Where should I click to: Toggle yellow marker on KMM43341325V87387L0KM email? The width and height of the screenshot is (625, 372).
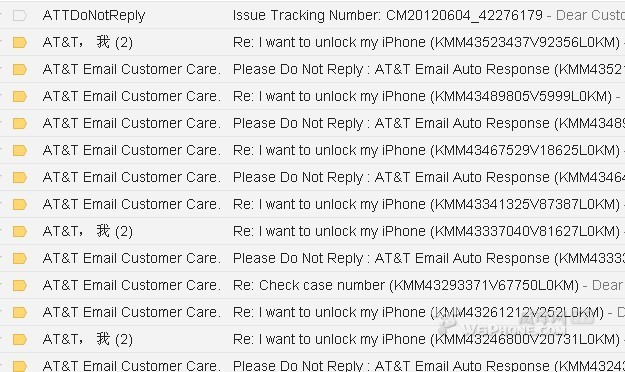pyautogui.click(x=20, y=205)
